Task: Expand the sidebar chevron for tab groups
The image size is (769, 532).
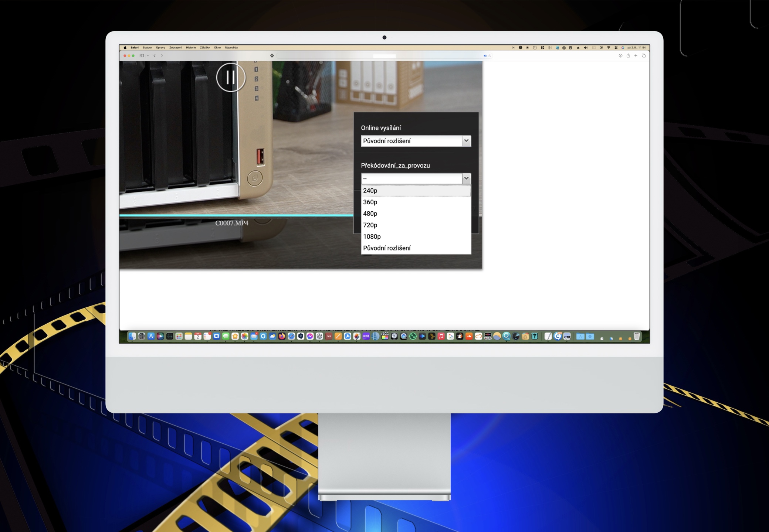Action: pyautogui.click(x=148, y=56)
